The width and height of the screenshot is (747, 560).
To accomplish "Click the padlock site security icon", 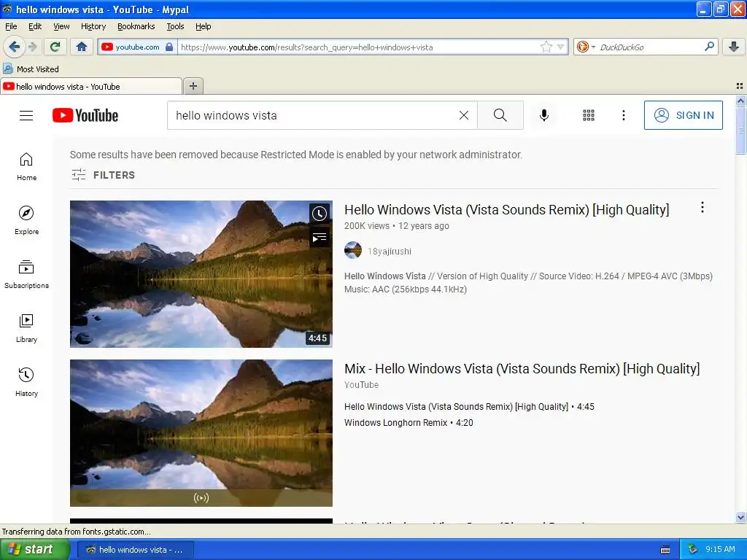I will pyautogui.click(x=169, y=47).
